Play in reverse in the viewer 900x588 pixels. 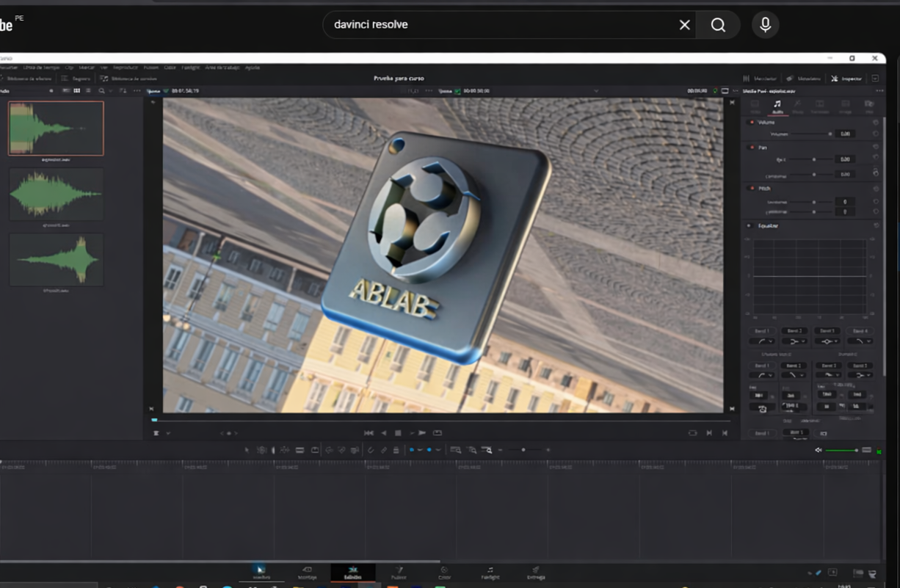coord(384,433)
